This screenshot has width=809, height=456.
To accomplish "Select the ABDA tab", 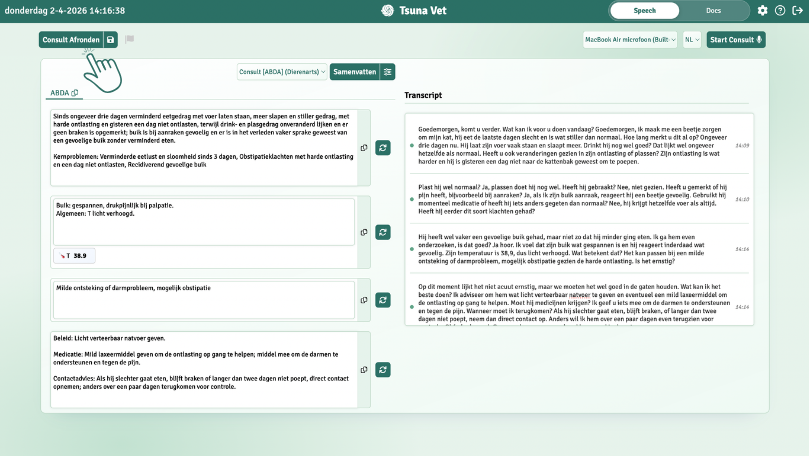I will point(60,93).
